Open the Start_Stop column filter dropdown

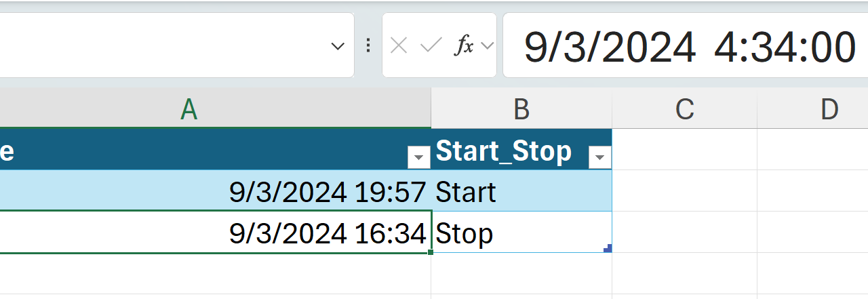[x=599, y=158]
